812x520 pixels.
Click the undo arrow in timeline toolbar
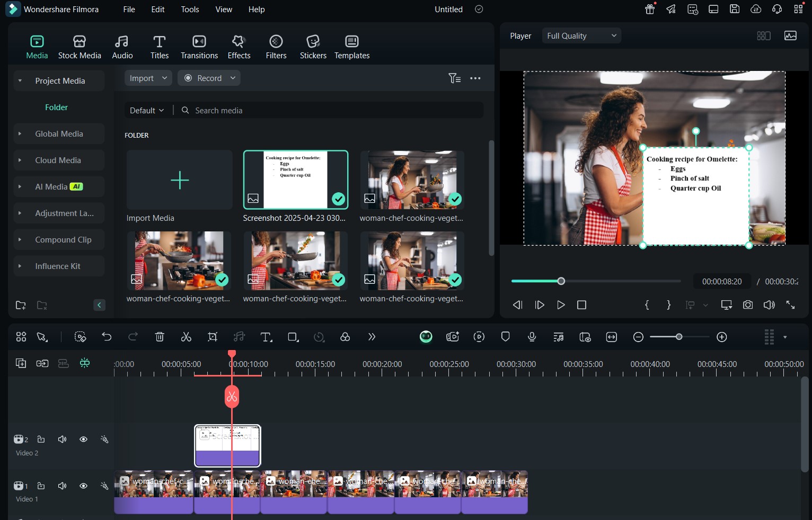pyautogui.click(x=107, y=337)
